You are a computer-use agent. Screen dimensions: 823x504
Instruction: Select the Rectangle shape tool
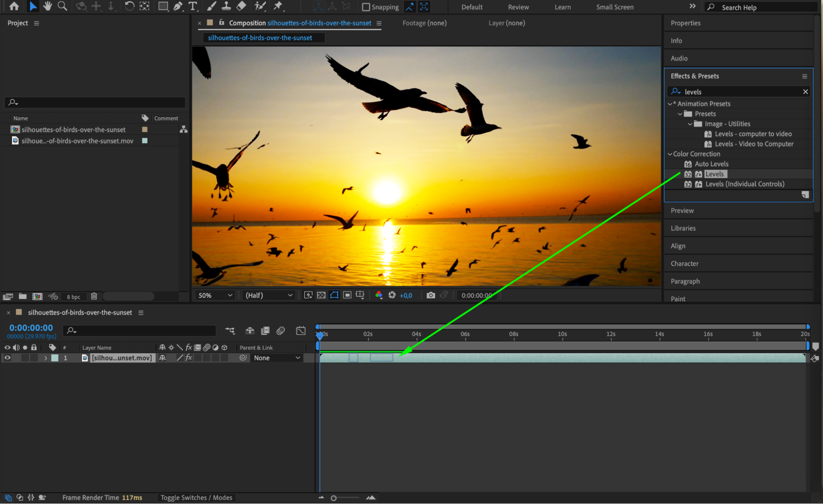163,6
